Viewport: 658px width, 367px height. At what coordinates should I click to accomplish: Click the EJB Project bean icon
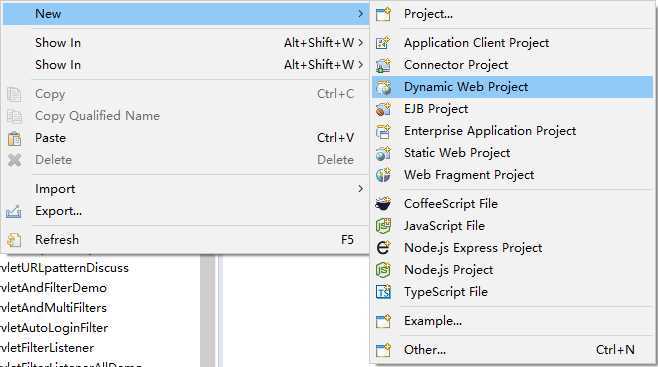[383, 109]
